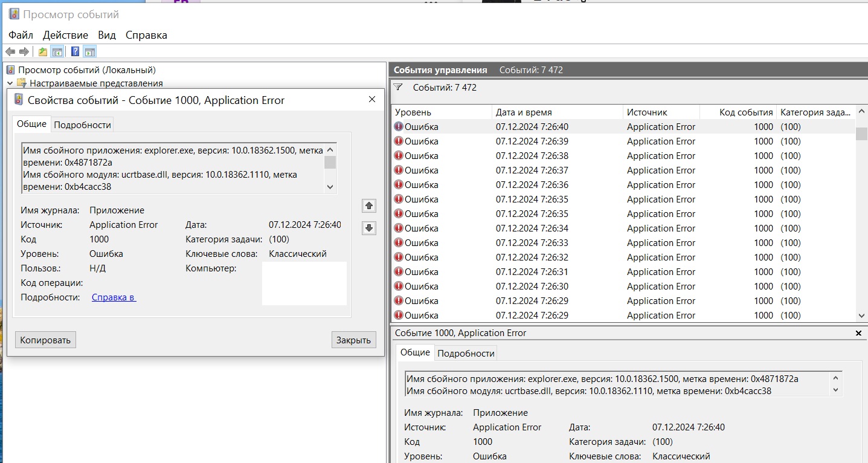
Task: Select the event row dated 07.12.2024 7:26:33
Action: [x=624, y=243]
